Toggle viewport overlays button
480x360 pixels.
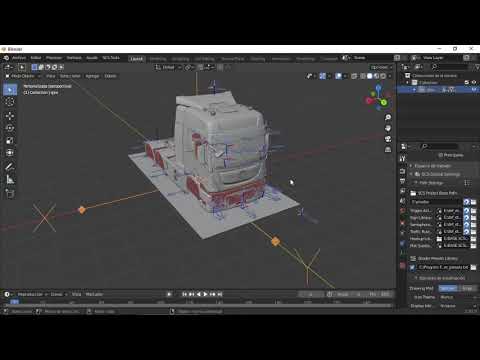338,76
